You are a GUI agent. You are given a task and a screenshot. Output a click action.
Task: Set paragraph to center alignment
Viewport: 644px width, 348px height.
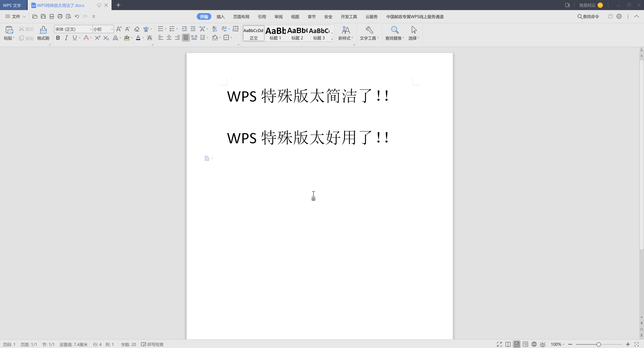[169, 38]
